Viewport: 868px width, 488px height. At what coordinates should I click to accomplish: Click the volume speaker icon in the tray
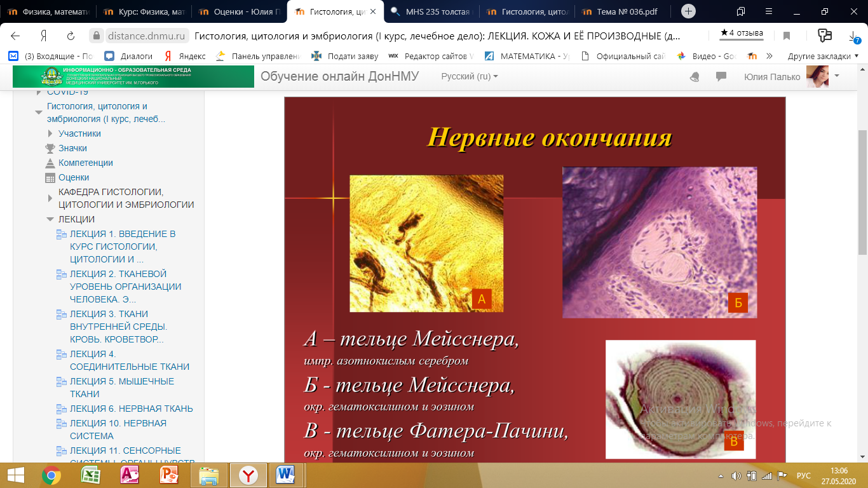[736, 475]
